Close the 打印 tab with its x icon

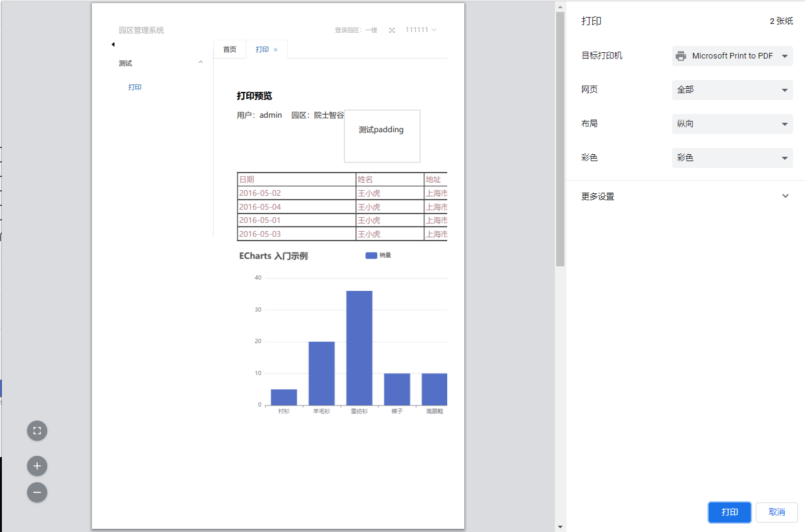[x=275, y=48]
